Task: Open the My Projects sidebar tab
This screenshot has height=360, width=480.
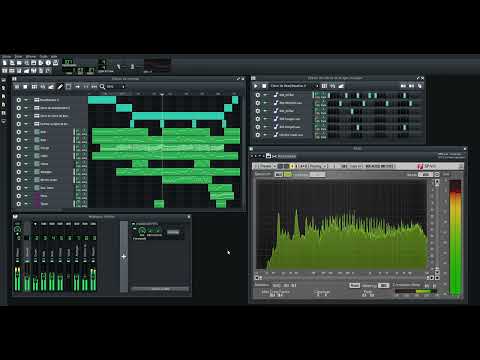Action: click(4, 88)
